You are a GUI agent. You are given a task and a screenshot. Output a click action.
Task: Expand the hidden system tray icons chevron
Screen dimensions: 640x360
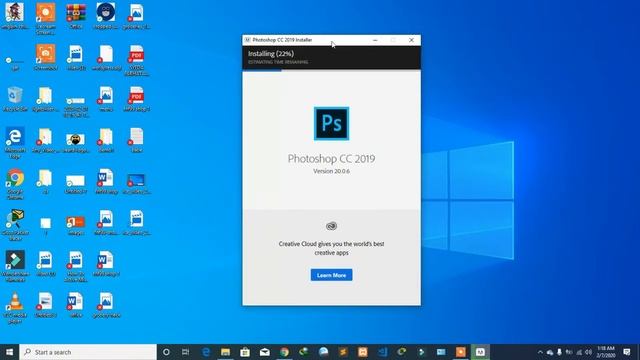540,352
